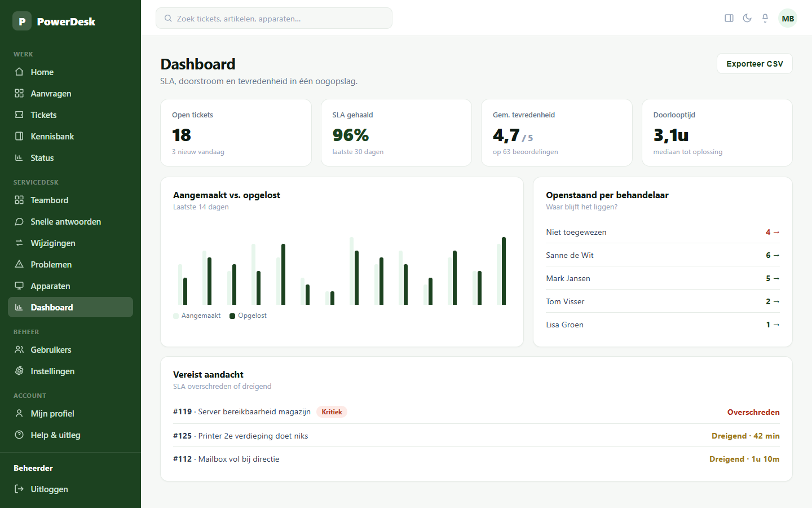Go to Aanvragen in sidebar
The width and height of the screenshot is (812, 508).
70,93
